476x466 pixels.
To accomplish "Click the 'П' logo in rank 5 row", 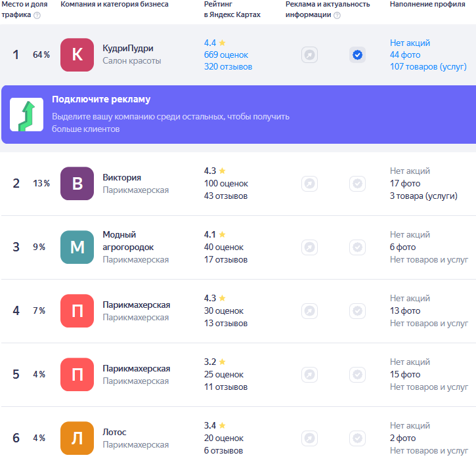I will pyautogui.click(x=77, y=375).
